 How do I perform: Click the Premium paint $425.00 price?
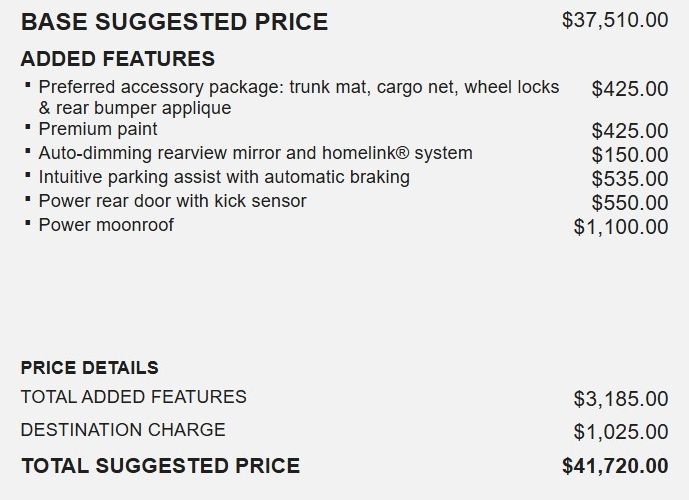630,131
